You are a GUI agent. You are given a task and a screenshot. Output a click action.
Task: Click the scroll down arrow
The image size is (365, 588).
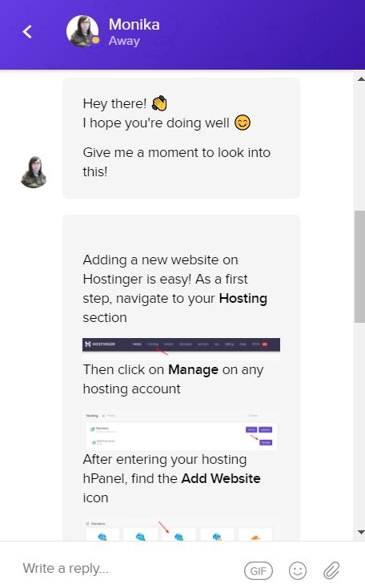pos(361,532)
